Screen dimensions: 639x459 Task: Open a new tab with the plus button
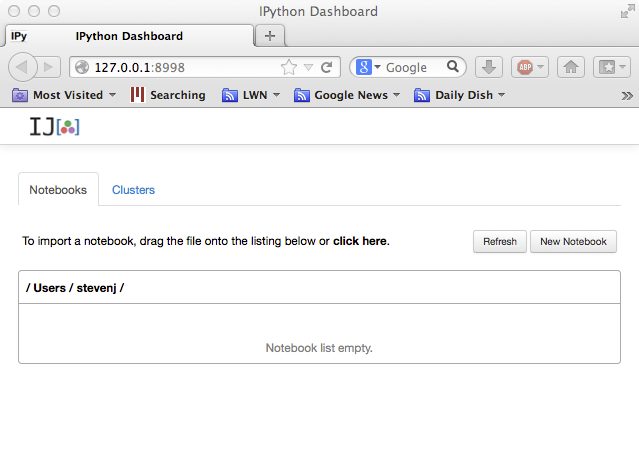pyautogui.click(x=270, y=36)
